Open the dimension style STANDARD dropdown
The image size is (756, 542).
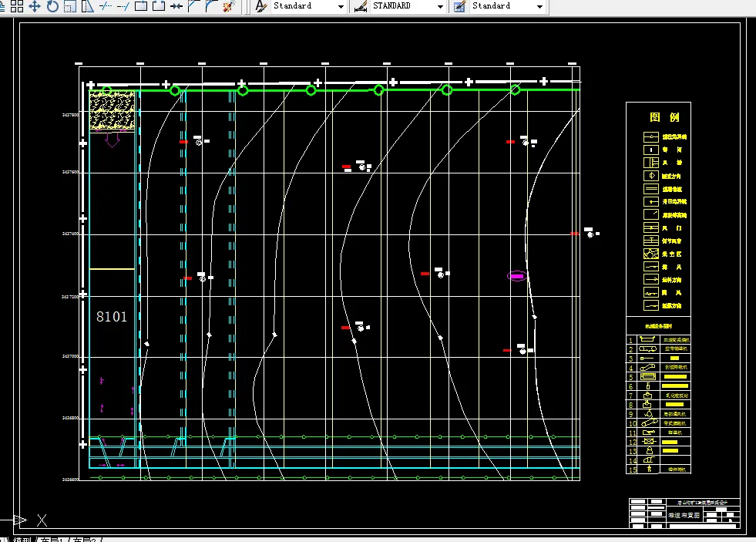click(x=440, y=6)
